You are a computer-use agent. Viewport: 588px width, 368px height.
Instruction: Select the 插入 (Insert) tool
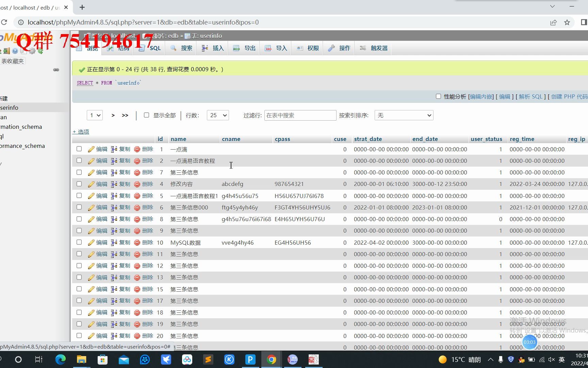(x=212, y=48)
